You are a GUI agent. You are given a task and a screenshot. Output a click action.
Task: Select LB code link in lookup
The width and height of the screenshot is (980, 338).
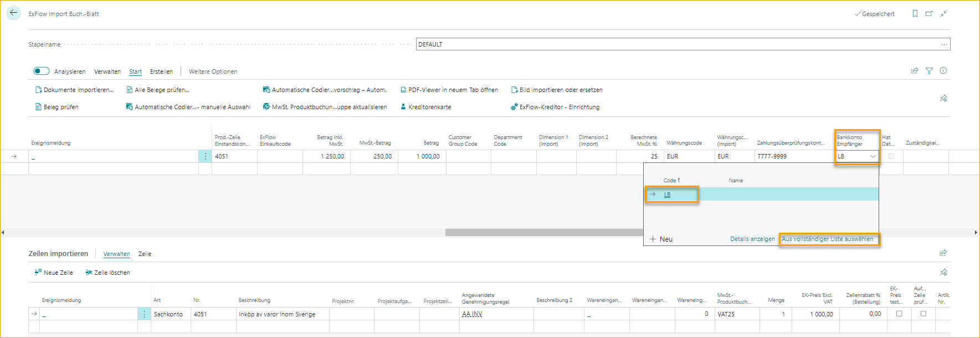pyautogui.click(x=667, y=194)
